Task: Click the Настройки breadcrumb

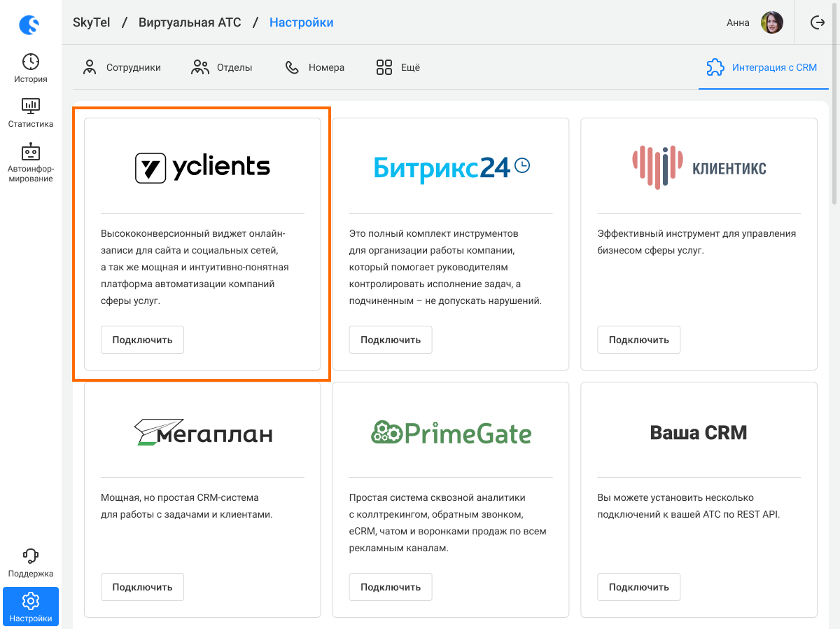Action: tap(302, 22)
